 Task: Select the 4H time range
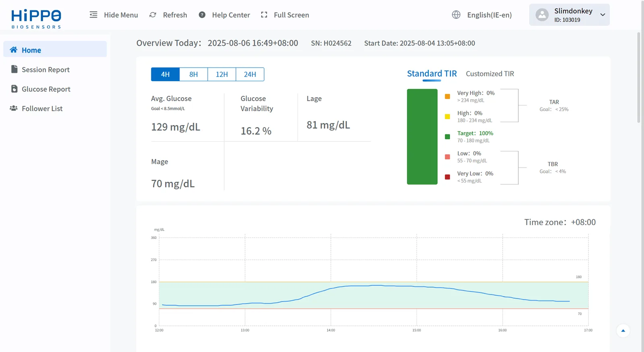[165, 74]
